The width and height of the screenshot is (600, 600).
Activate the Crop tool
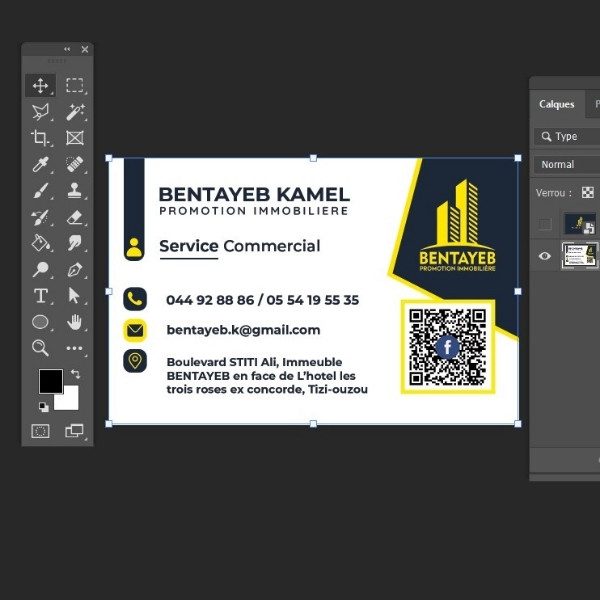point(40,138)
